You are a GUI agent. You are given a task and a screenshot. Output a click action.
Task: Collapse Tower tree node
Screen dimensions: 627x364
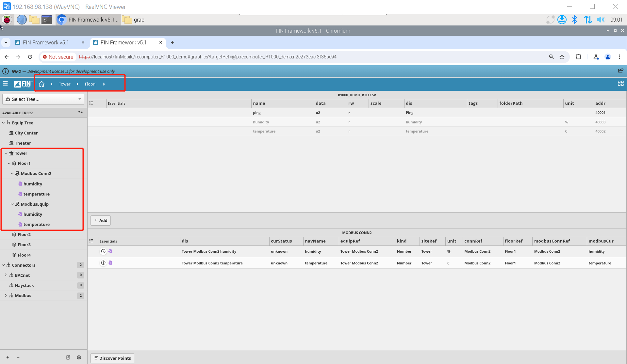[6, 153]
